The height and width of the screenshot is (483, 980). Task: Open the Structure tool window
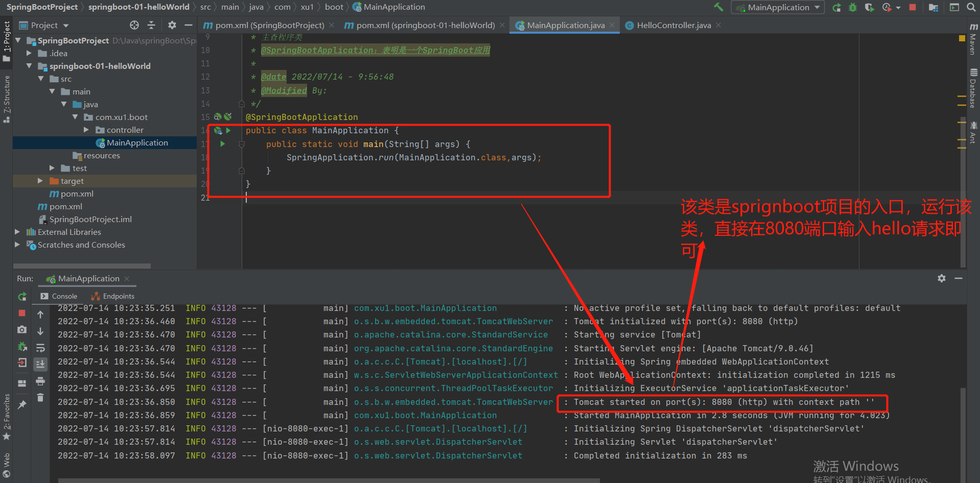tap(7, 99)
